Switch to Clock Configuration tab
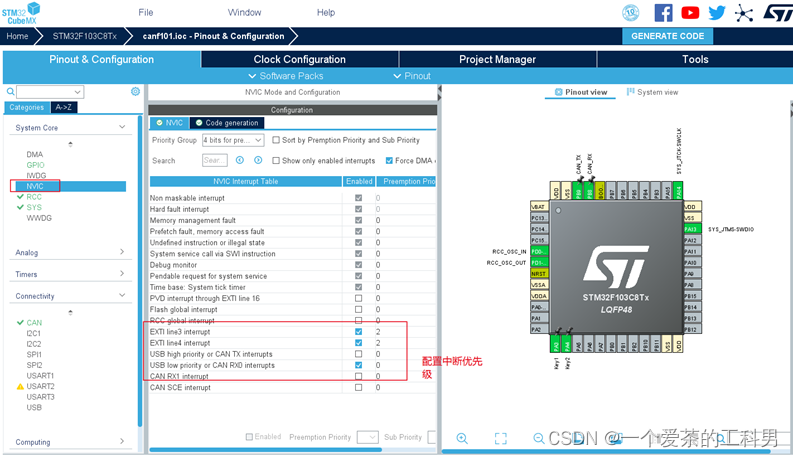 [299, 59]
